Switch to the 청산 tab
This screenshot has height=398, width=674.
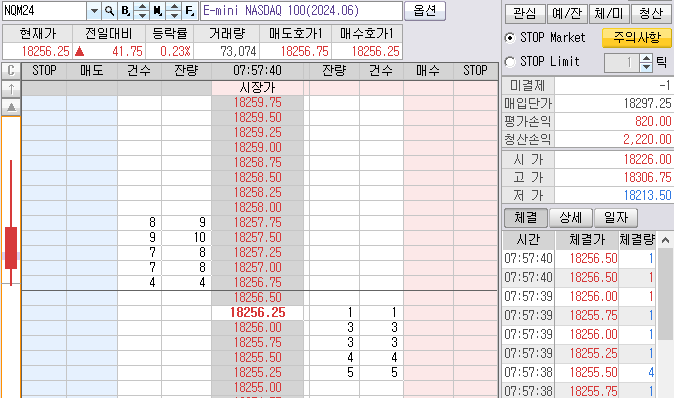[x=651, y=14]
